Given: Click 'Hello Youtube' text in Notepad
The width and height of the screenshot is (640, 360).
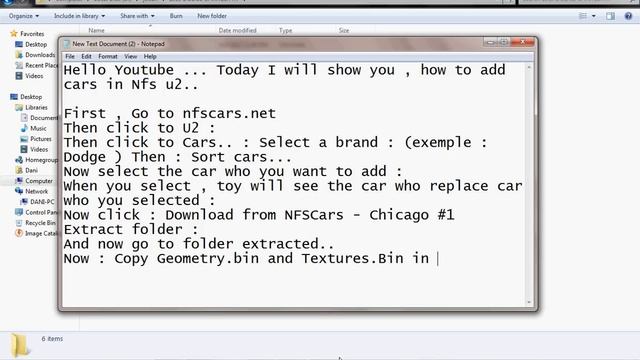Looking at the screenshot, I should click(119, 70).
